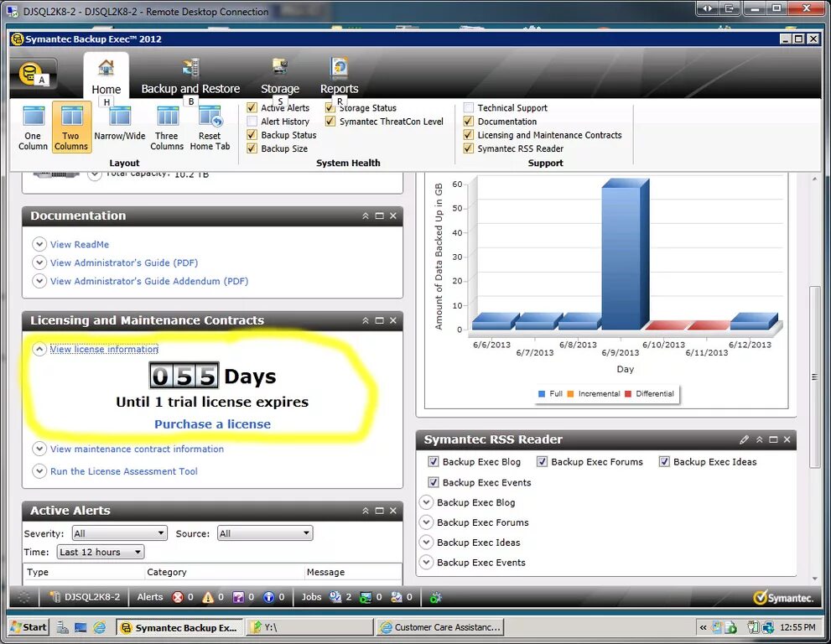The width and height of the screenshot is (831, 644).
Task: Click Run the License Assessment Tool link
Action: [x=123, y=471]
